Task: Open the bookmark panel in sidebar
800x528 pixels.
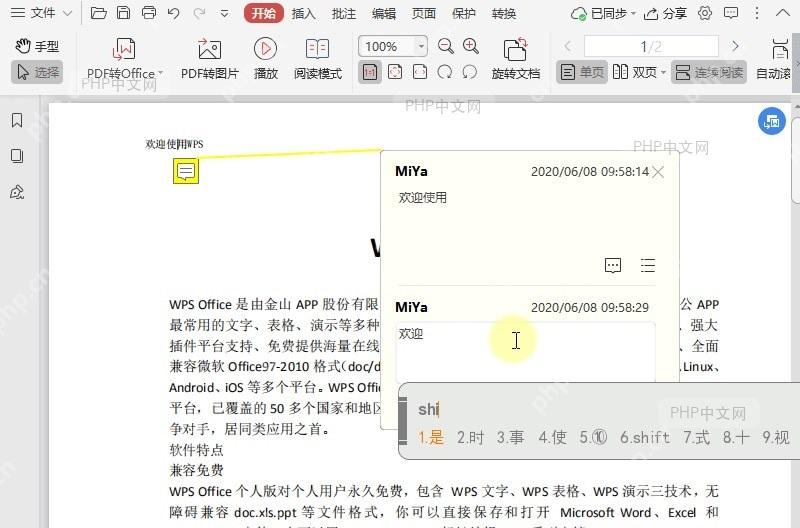Action: point(17,120)
